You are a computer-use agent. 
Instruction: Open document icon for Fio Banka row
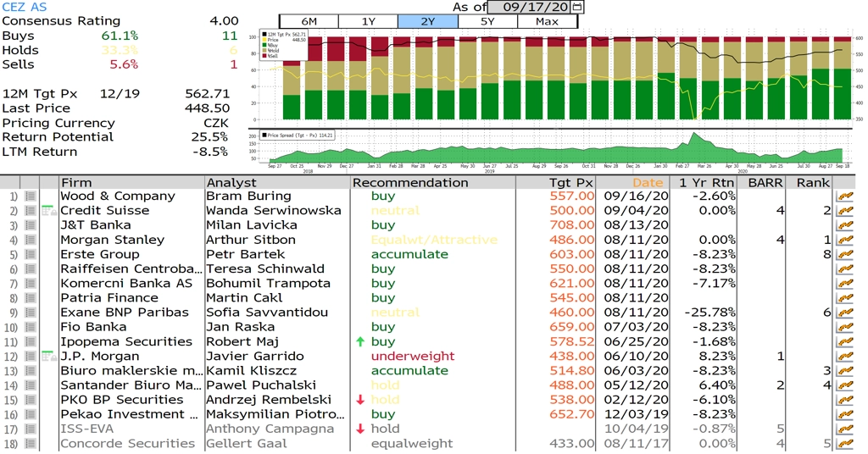click(x=30, y=327)
